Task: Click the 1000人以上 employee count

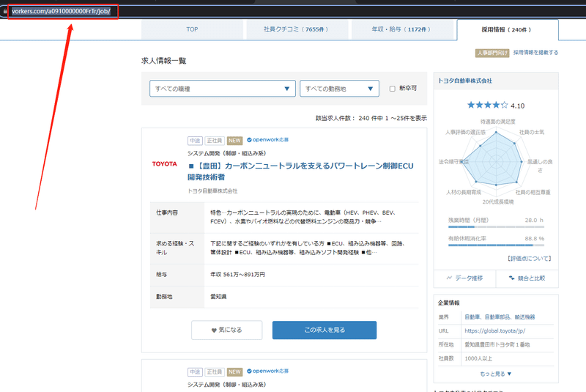Action: tap(478, 358)
